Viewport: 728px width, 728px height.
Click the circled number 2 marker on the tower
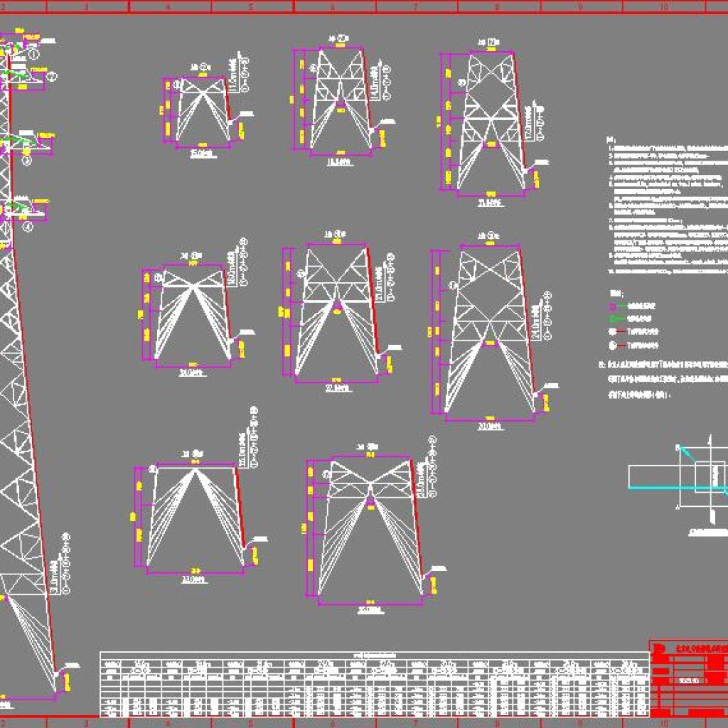pos(52,75)
